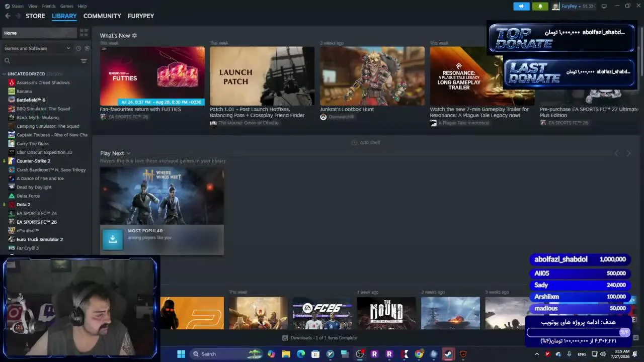Image resolution: width=644 pixels, height=362 pixels.
Task: Open microphone icon in system tray
Action: point(569,354)
